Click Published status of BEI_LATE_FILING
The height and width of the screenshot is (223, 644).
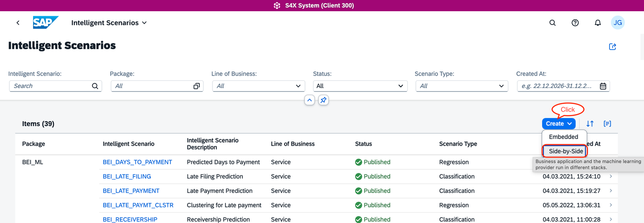coord(373,177)
